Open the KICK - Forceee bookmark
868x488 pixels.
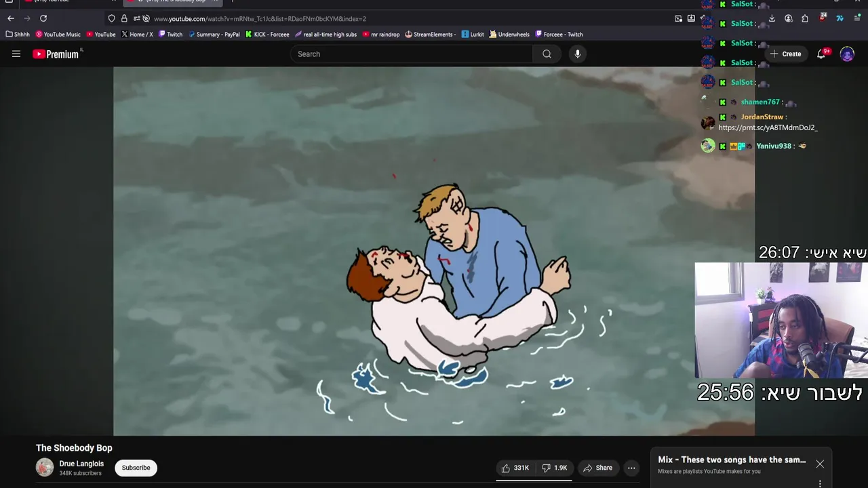click(268, 35)
